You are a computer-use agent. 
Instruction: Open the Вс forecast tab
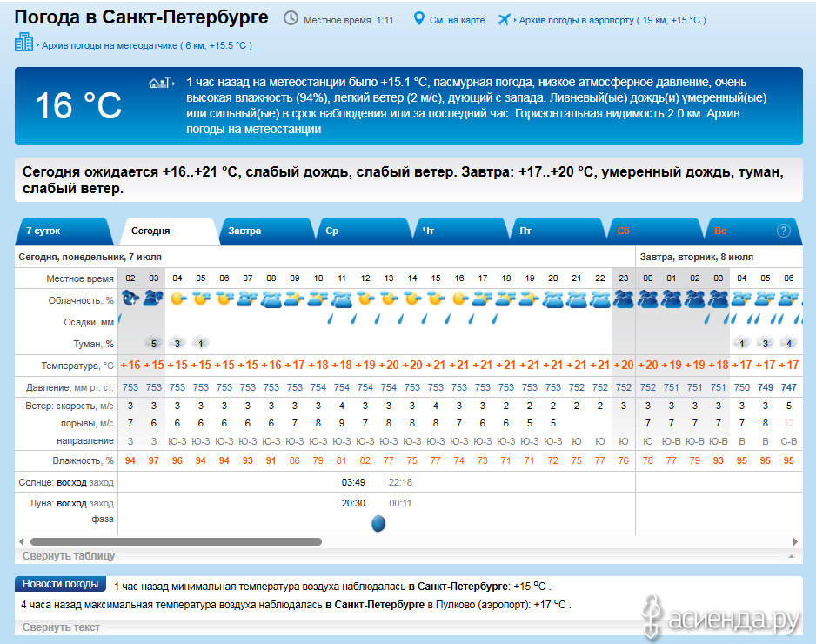752,231
